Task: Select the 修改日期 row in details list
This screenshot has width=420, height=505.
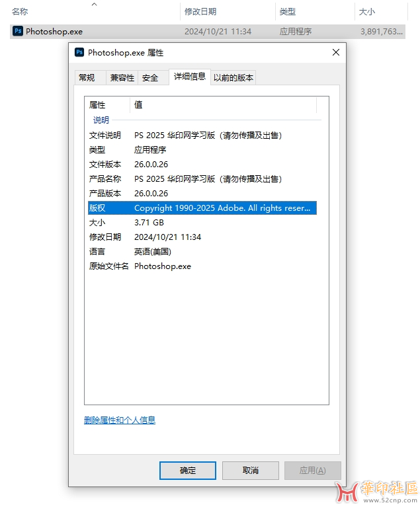Action: [x=202, y=237]
